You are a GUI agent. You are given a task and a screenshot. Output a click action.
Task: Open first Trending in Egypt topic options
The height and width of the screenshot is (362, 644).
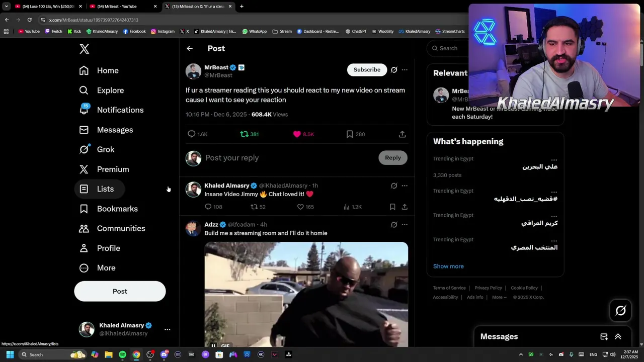[x=554, y=159]
